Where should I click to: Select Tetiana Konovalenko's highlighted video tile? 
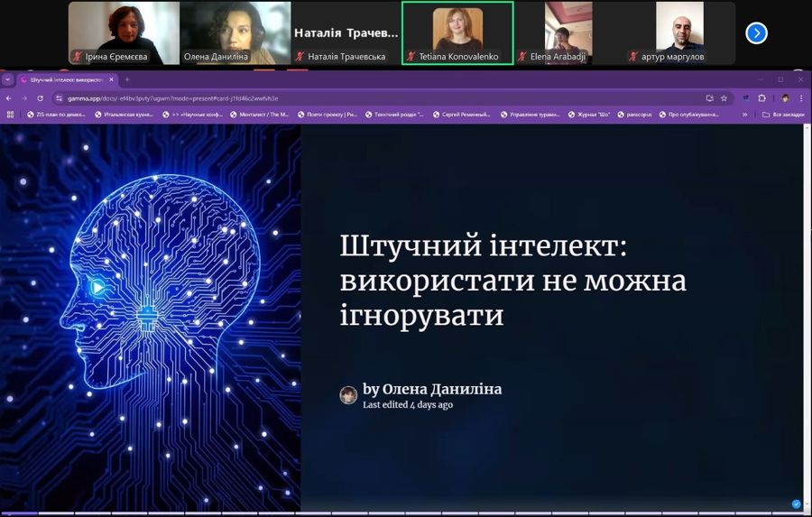(x=457, y=33)
